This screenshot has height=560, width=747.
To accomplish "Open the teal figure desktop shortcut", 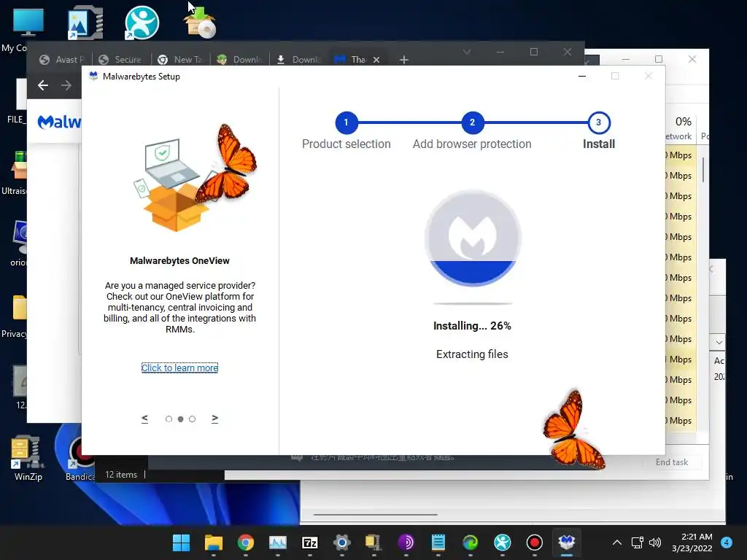I will pos(142,23).
